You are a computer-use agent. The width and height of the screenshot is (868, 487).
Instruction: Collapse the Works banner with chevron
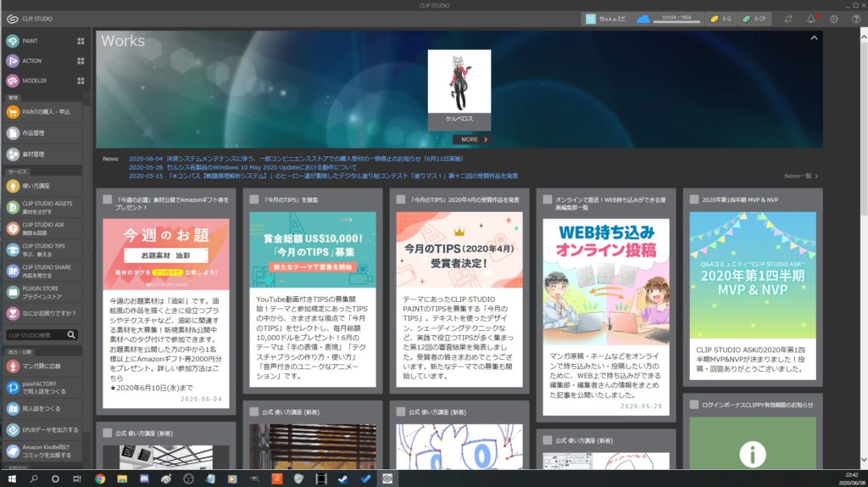point(814,38)
